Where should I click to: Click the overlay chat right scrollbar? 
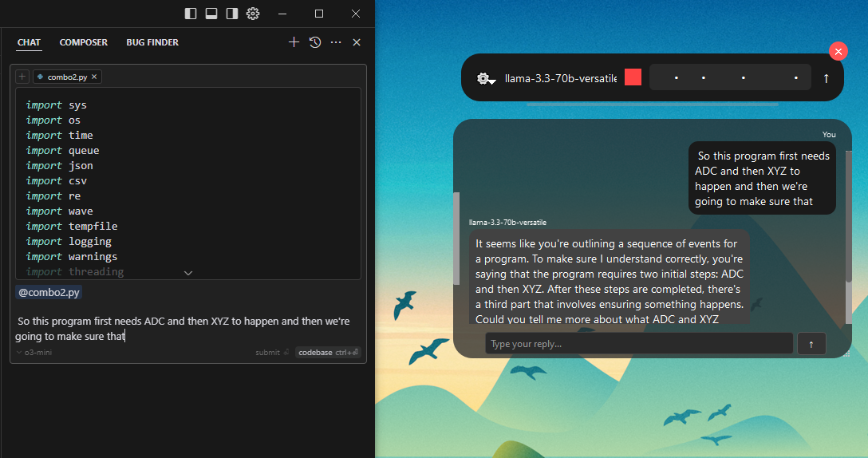[x=849, y=237]
